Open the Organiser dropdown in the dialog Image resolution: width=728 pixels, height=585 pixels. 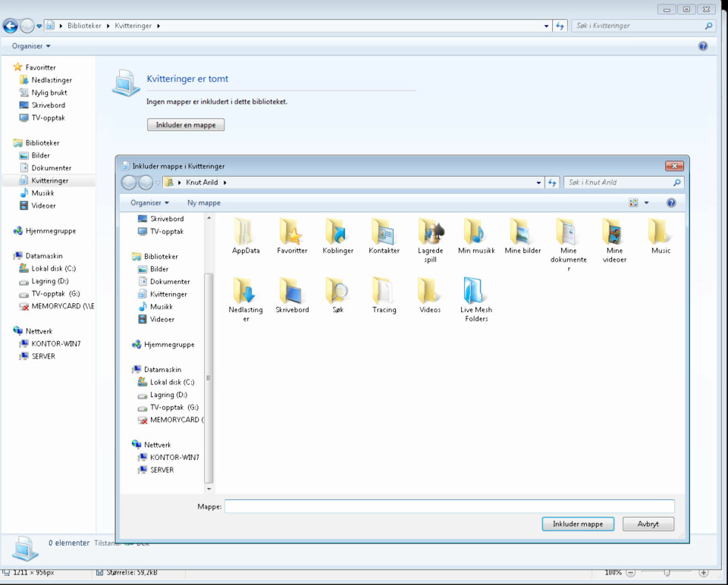point(149,203)
